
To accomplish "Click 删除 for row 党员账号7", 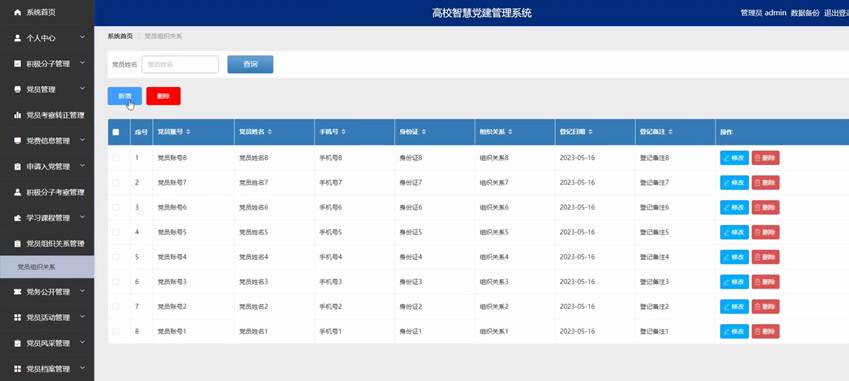I will pyautogui.click(x=765, y=183).
